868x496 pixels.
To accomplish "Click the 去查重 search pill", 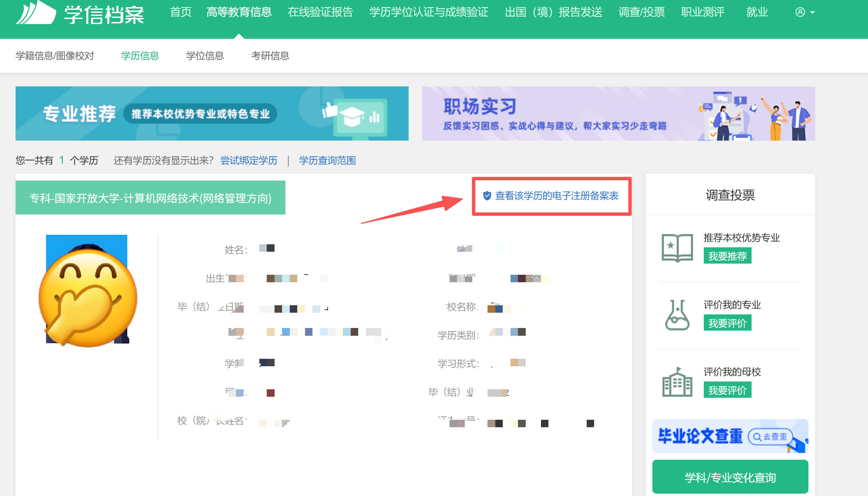I will (771, 437).
